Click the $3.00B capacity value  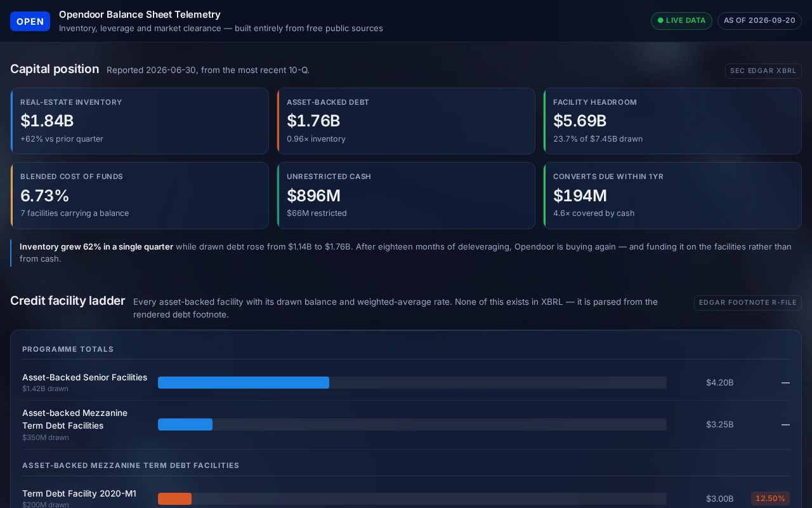pos(719,499)
